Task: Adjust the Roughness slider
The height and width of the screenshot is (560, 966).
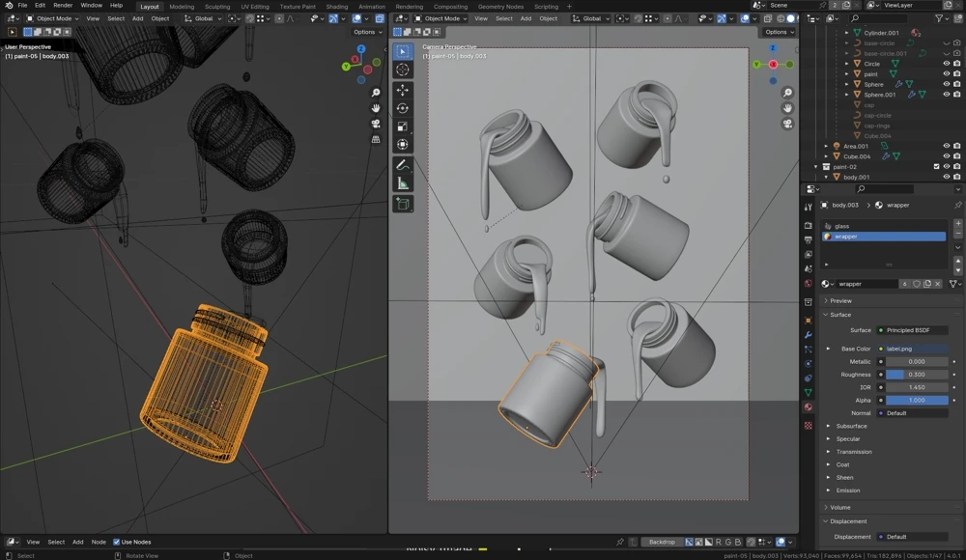Action: pyautogui.click(x=916, y=375)
